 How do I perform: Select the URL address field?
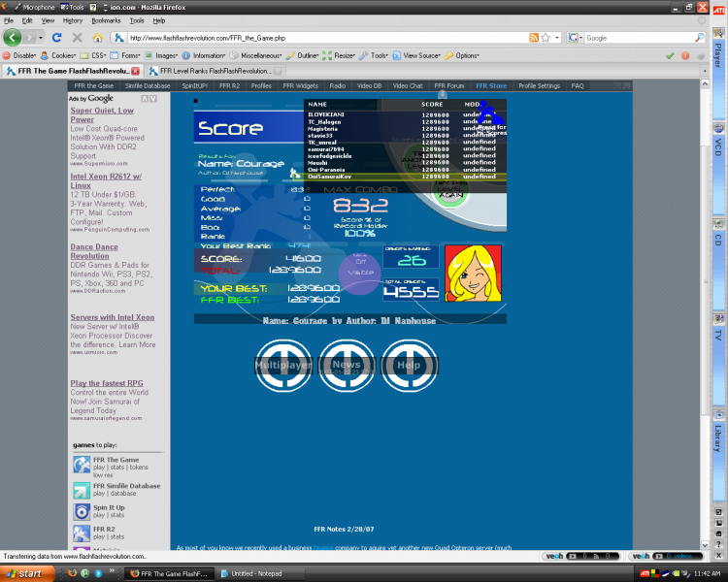point(327,38)
